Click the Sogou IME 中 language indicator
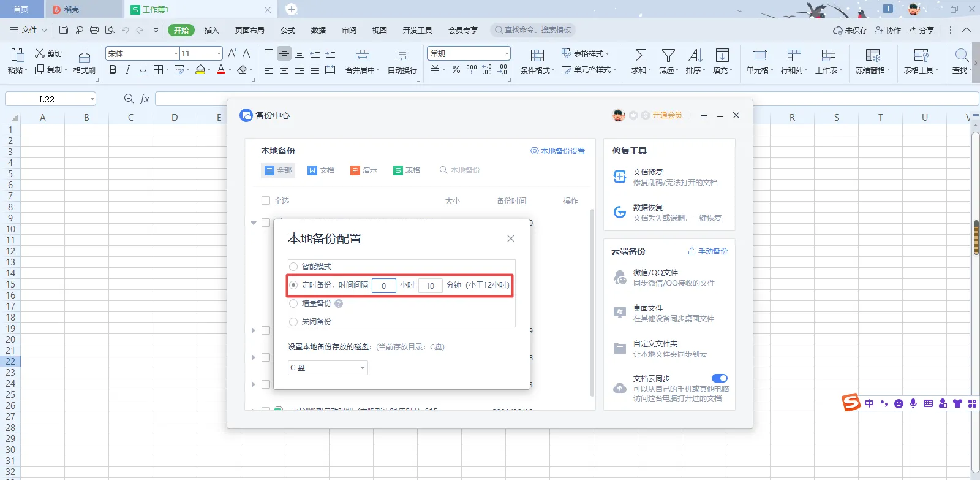This screenshot has width=980, height=480. point(869,403)
